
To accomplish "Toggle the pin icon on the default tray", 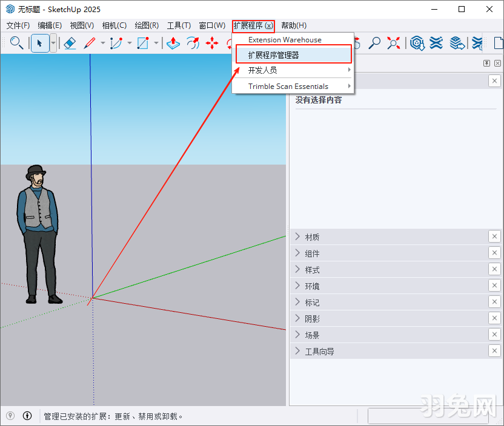I will point(486,63).
